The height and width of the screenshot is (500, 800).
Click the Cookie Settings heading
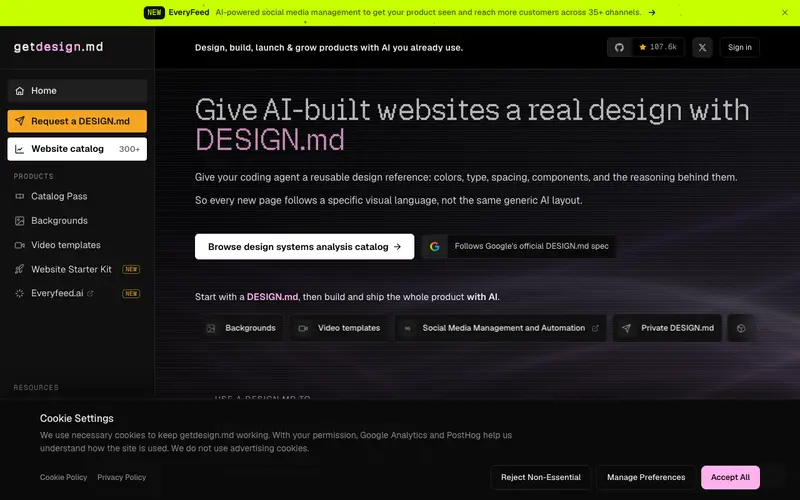(x=77, y=418)
